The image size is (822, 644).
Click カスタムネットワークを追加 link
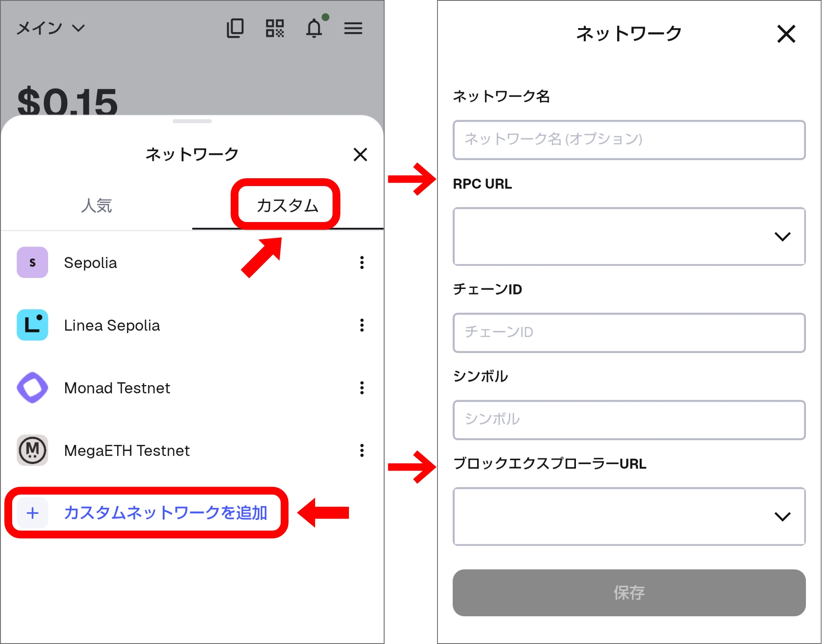[166, 513]
